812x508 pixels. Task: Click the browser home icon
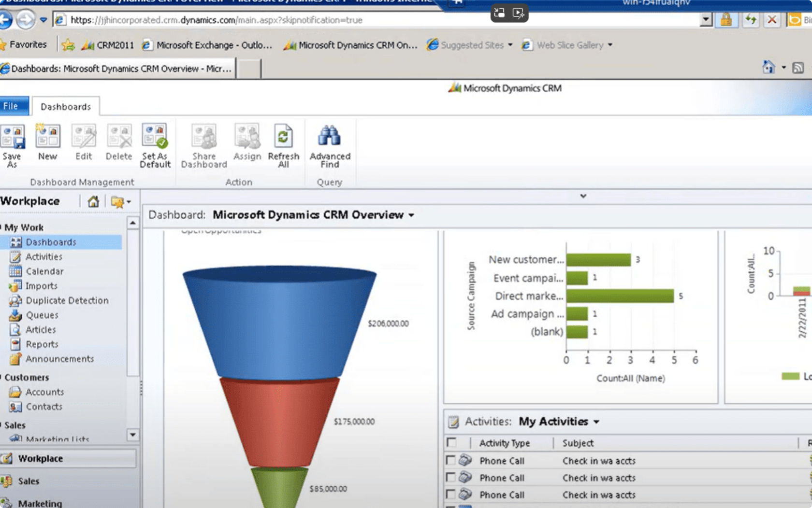768,67
